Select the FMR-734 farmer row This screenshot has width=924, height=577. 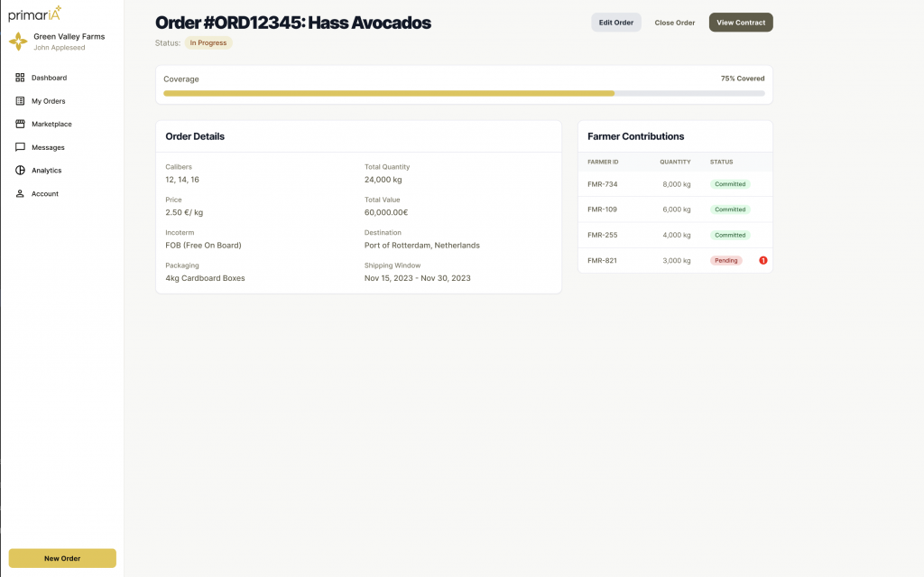pos(675,184)
